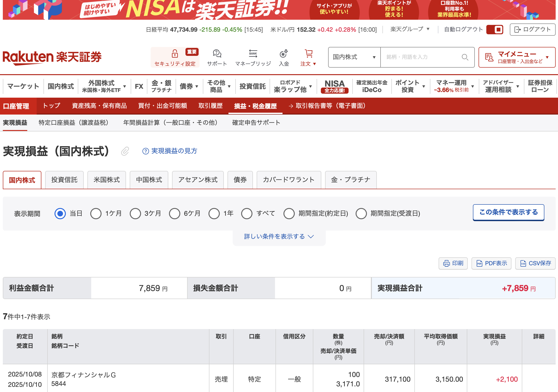Viewport: 558px width, 392px height.
Task: Click the Money Bridge bank icon
Action: pyautogui.click(x=253, y=54)
